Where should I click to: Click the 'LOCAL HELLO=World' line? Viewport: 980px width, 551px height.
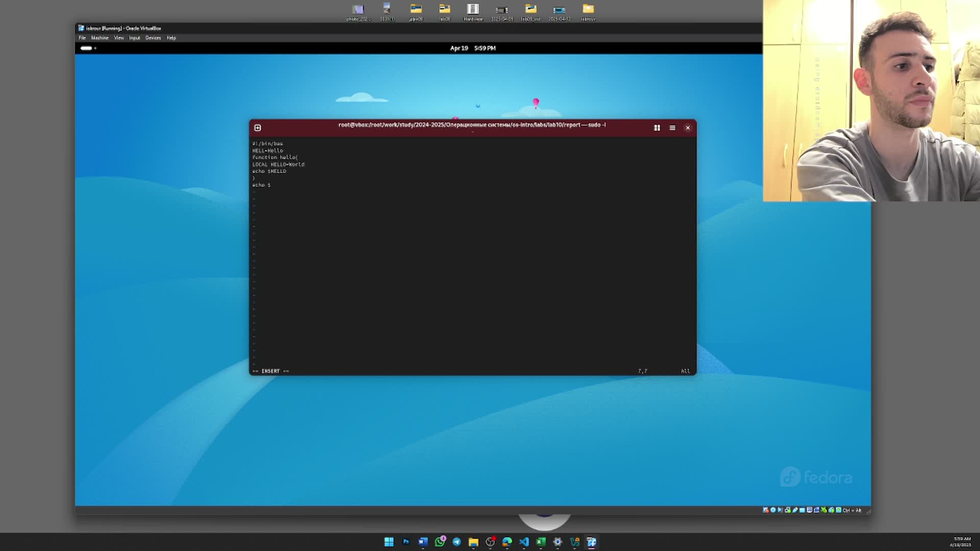(x=278, y=164)
